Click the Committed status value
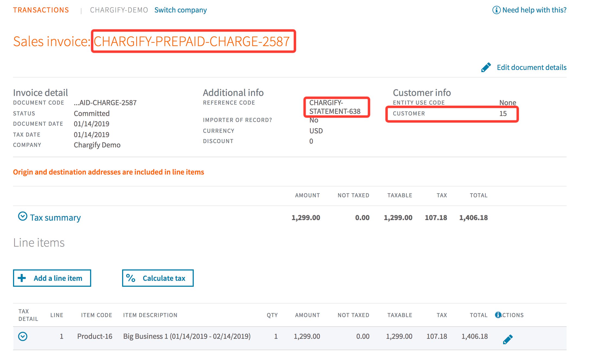Image resolution: width=594 pixels, height=364 pixels. click(x=92, y=113)
